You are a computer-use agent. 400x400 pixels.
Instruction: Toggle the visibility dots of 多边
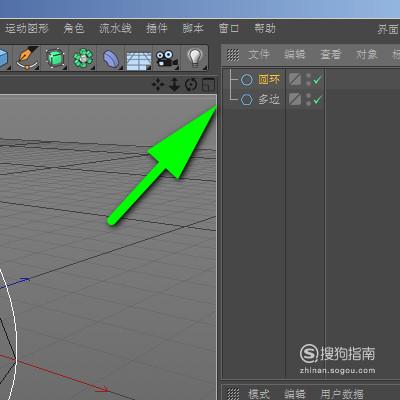point(308,99)
